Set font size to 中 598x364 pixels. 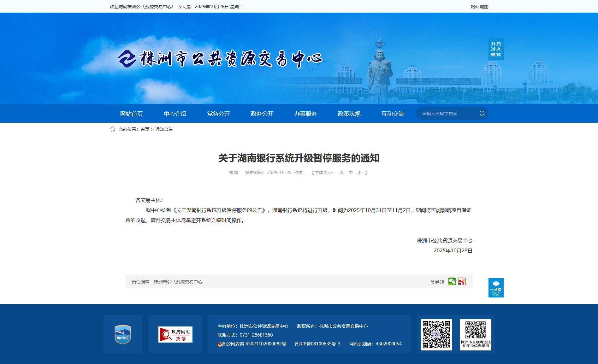pyautogui.click(x=351, y=173)
